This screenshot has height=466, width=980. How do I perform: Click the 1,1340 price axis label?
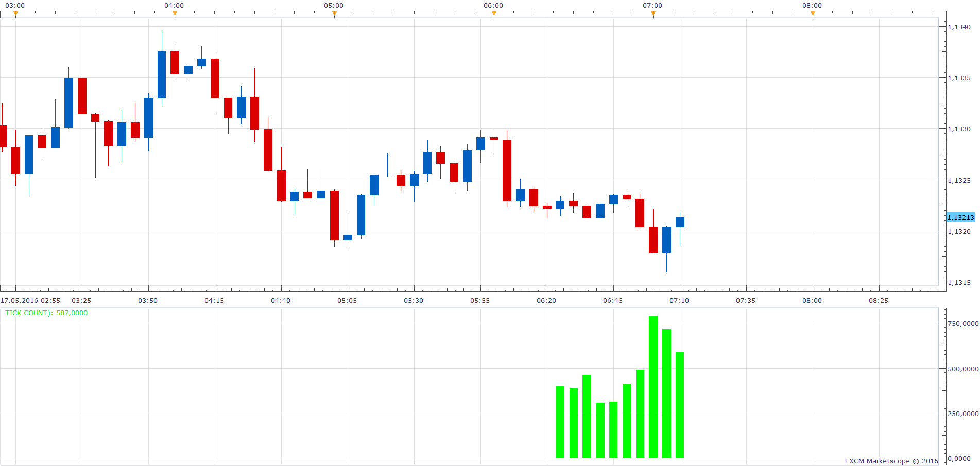coord(959,27)
